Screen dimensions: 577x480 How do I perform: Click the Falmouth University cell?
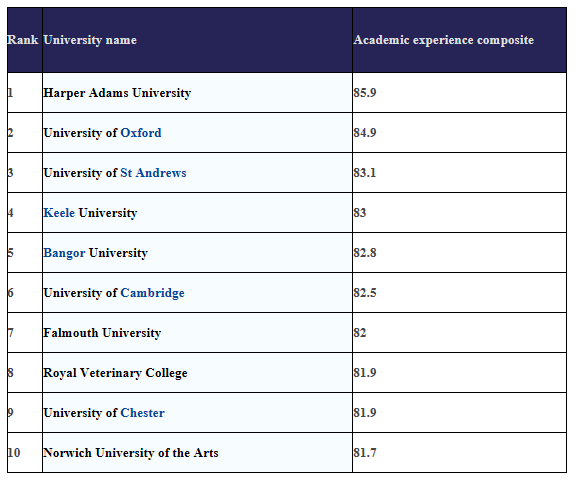point(197,333)
